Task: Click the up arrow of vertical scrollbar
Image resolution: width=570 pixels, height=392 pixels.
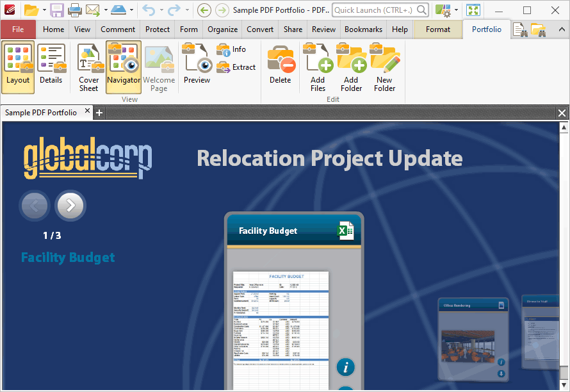Action: click(x=564, y=128)
